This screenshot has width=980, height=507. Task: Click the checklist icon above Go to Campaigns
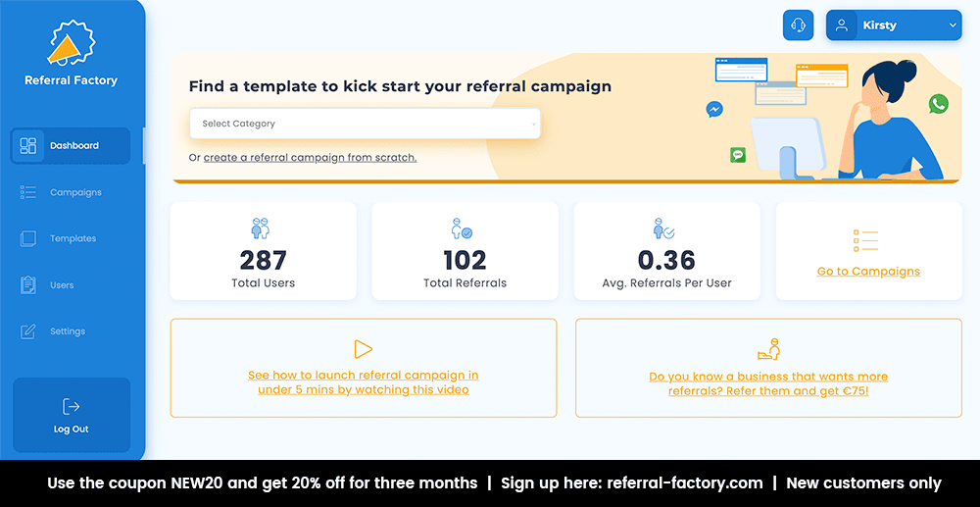(866, 240)
